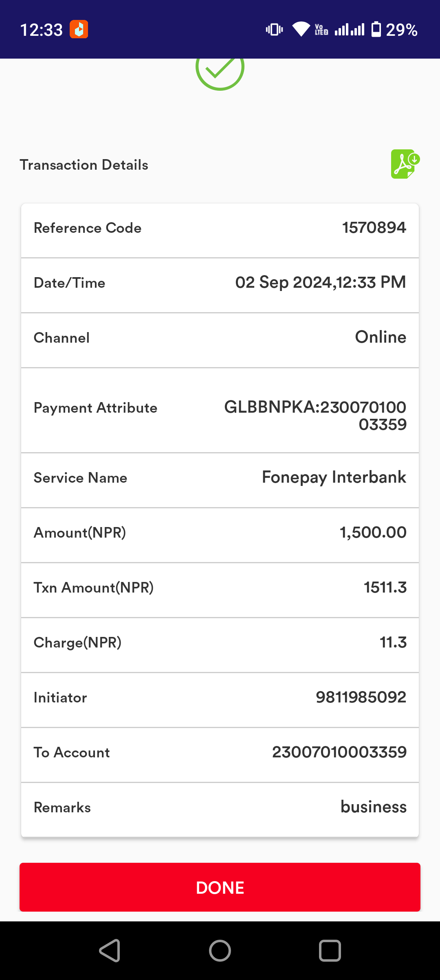This screenshot has height=980, width=440.
Task: Tap the To Account number row
Action: (220, 755)
